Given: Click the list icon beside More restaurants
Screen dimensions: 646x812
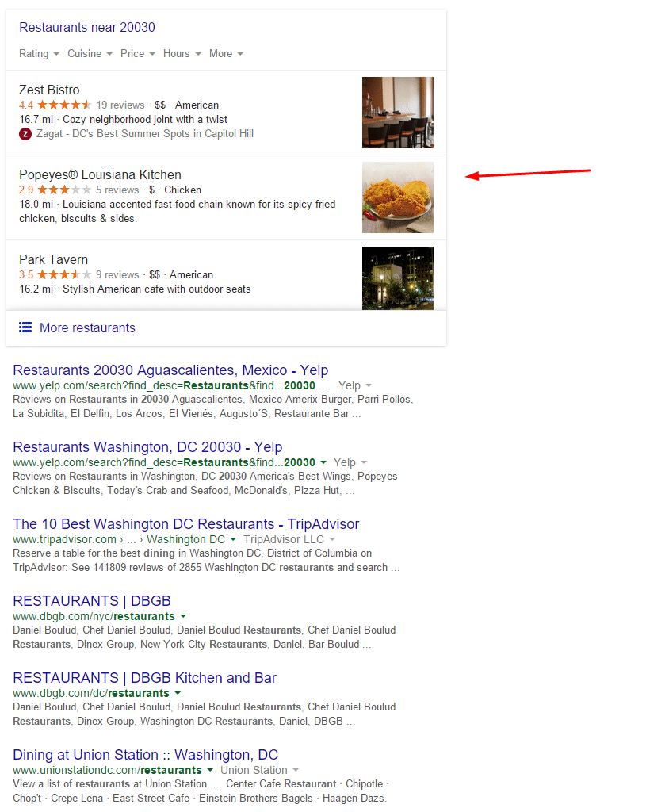Looking at the screenshot, I should pos(25,327).
